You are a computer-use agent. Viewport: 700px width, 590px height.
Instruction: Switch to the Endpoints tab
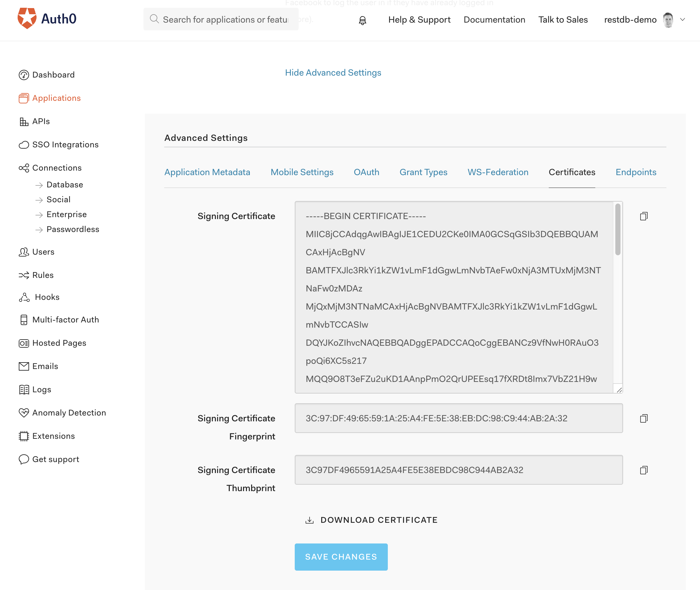click(636, 172)
